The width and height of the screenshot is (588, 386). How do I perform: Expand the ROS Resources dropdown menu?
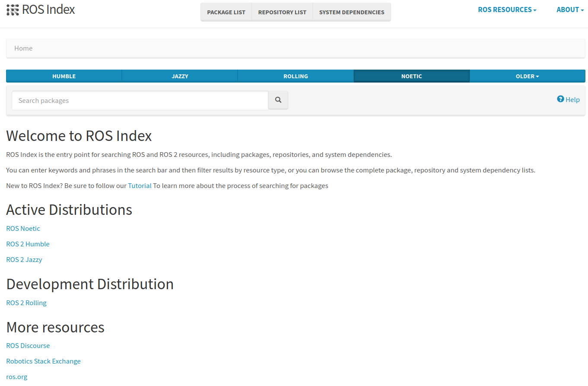(x=507, y=10)
